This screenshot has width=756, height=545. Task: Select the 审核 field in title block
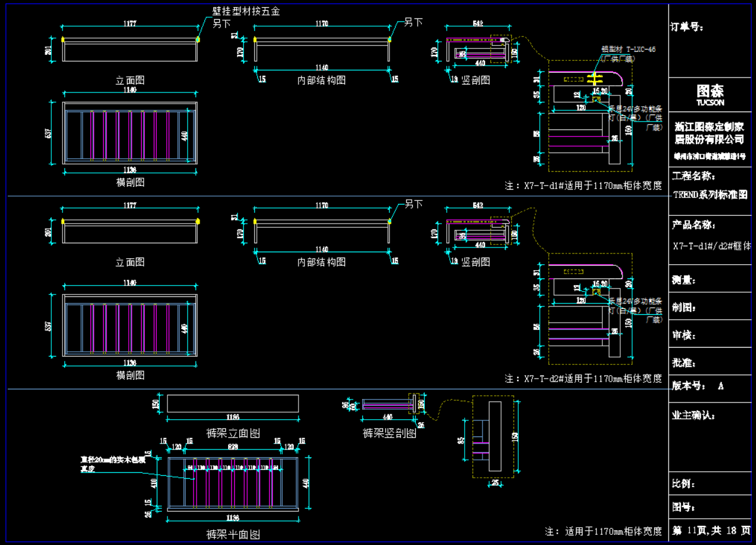click(x=684, y=335)
